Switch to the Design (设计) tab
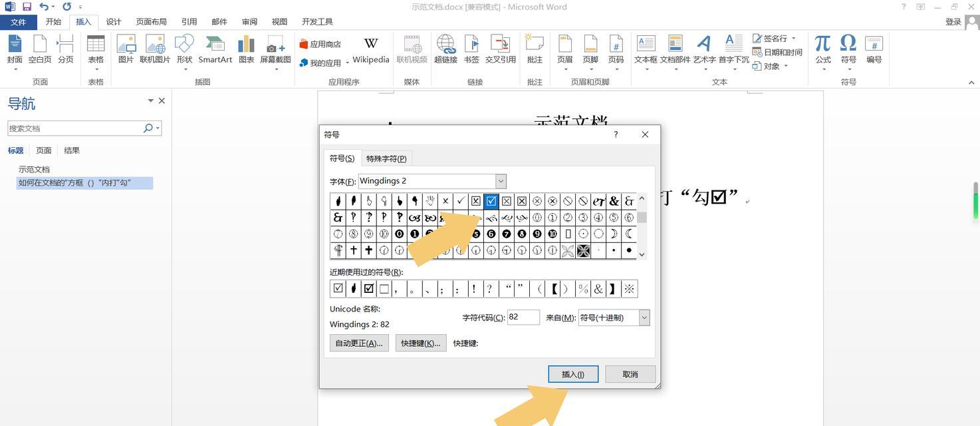 [x=114, y=22]
